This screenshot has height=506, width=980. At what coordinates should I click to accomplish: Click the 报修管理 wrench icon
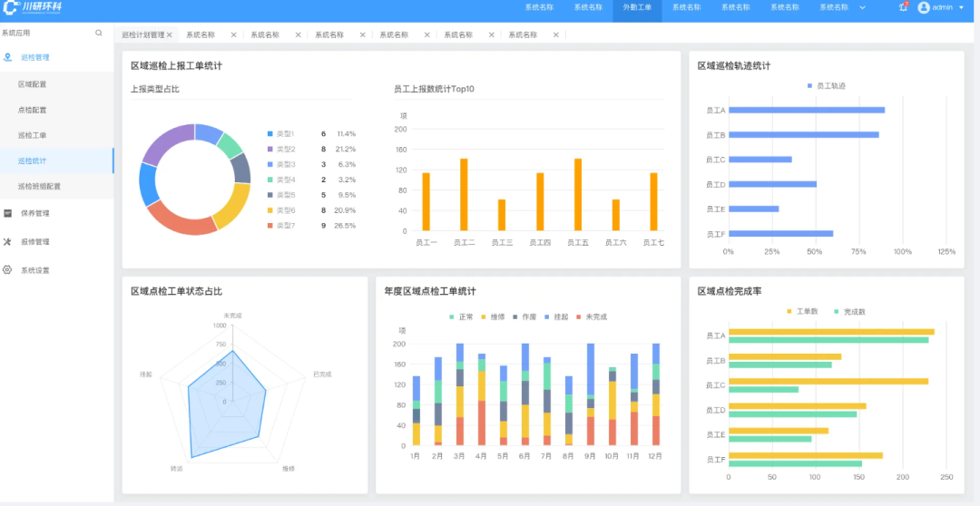(x=8, y=242)
